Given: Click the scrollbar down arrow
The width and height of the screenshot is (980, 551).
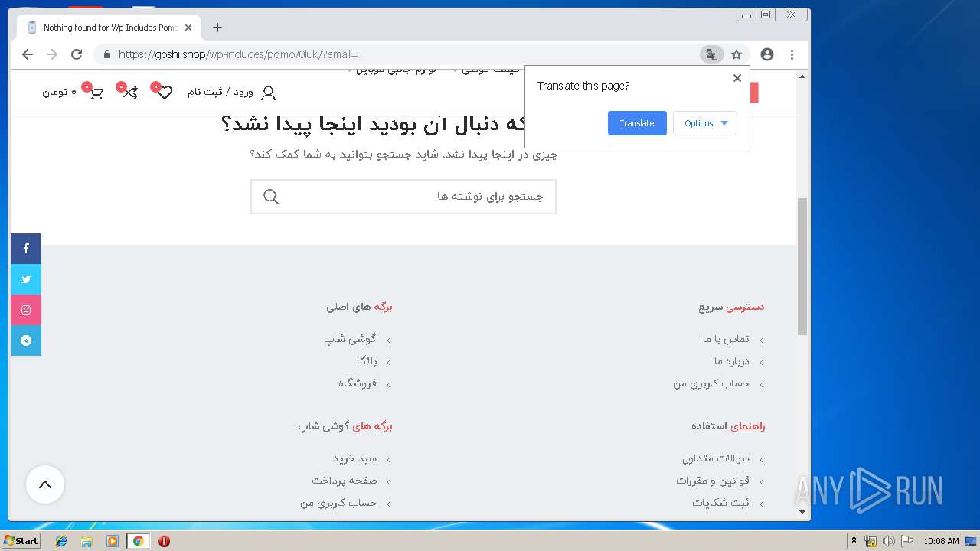Looking at the screenshot, I should click(802, 512).
